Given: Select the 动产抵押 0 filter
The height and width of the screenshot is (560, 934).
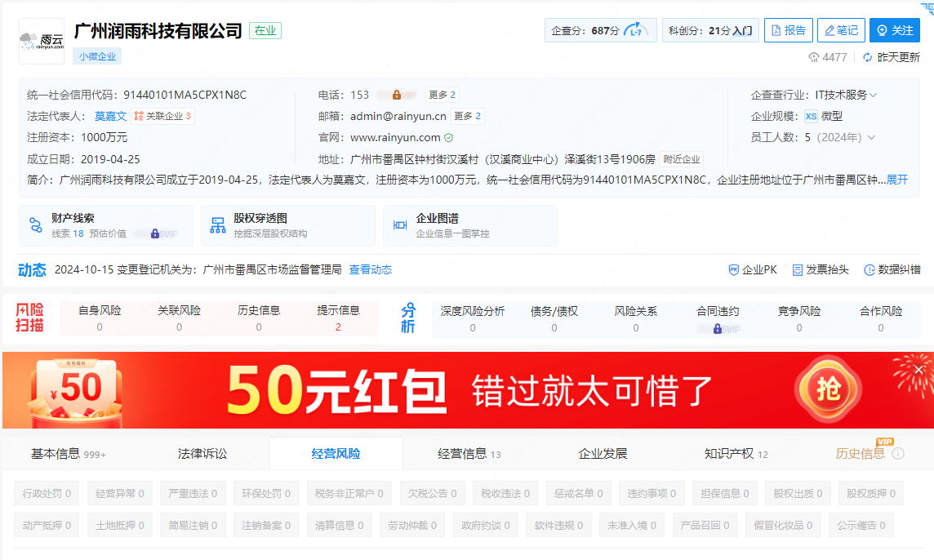Looking at the screenshot, I should click(x=47, y=525).
